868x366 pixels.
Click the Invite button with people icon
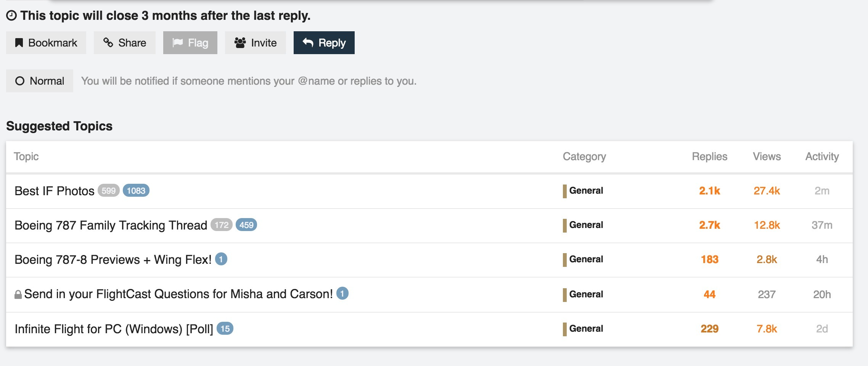tap(256, 43)
